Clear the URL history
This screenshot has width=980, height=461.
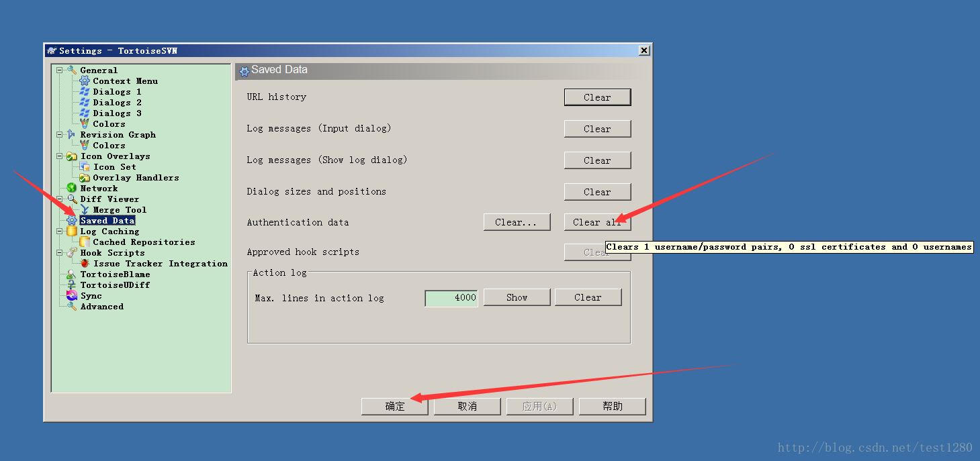point(597,97)
